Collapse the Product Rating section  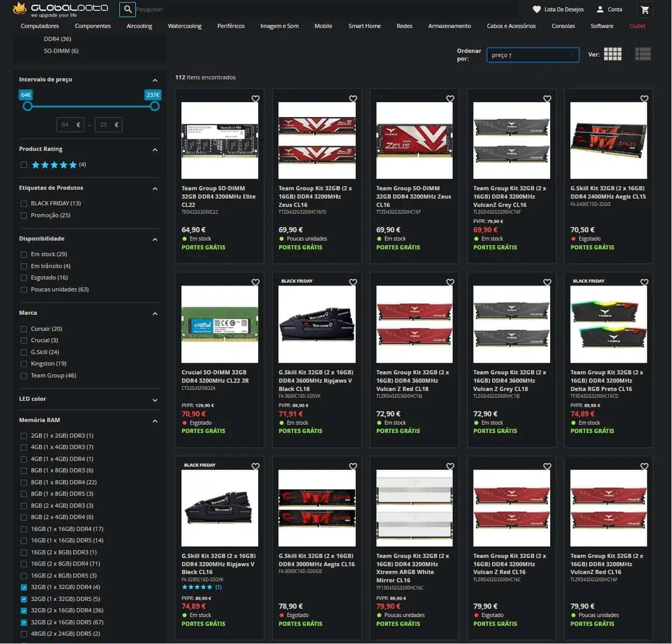(155, 150)
